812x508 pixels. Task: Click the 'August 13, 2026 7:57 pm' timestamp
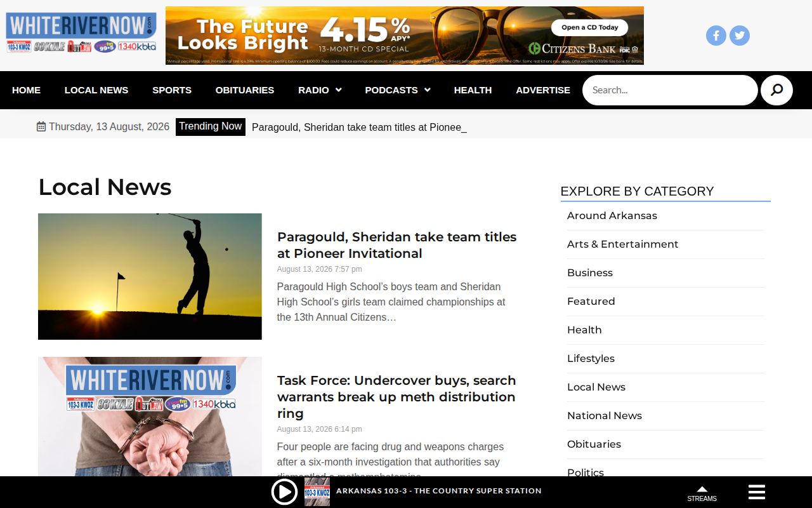[x=320, y=269]
